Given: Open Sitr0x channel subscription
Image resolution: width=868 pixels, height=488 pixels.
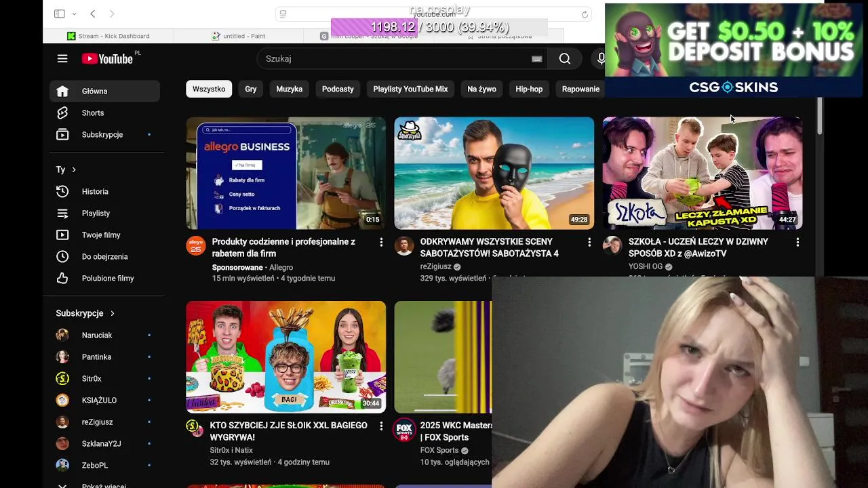Looking at the screenshot, I should (x=104, y=378).
